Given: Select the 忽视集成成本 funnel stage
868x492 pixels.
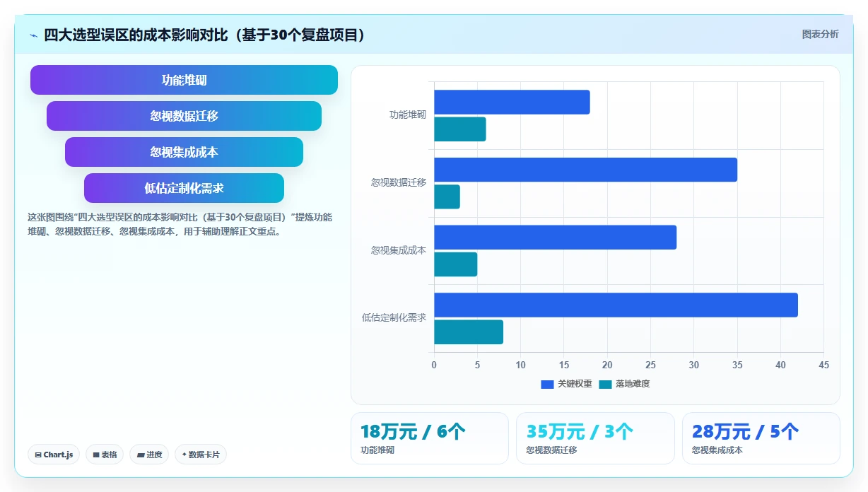Looking at the screenshot, I should tap(184, 152).
